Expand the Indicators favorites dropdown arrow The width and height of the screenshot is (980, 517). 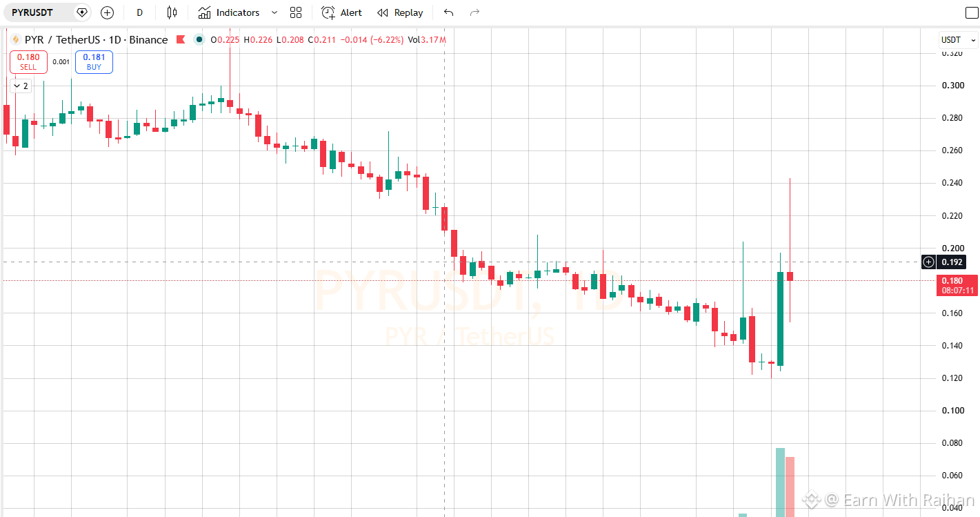[x=274, y=12]
